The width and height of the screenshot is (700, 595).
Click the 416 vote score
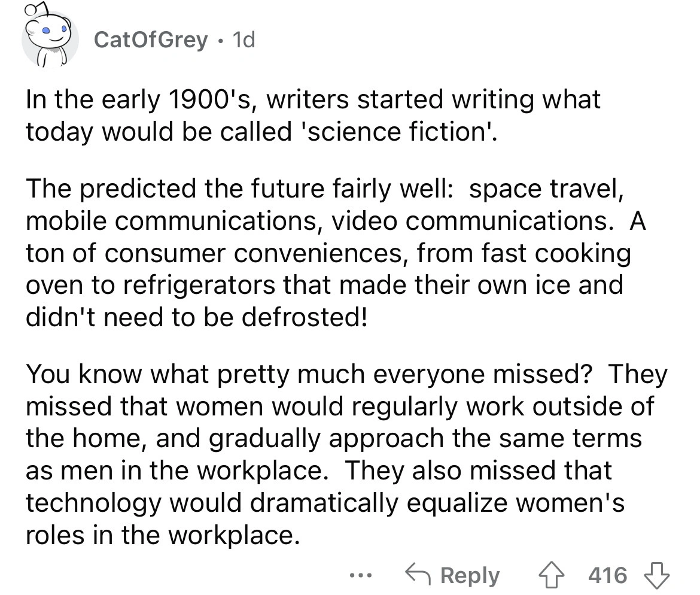click(x=608, y=575)
